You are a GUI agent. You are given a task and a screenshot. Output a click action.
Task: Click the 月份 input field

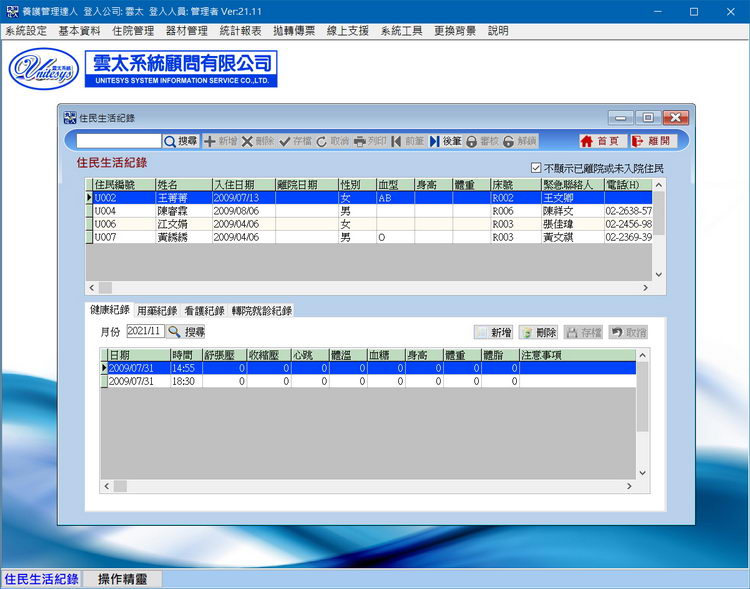144,331
